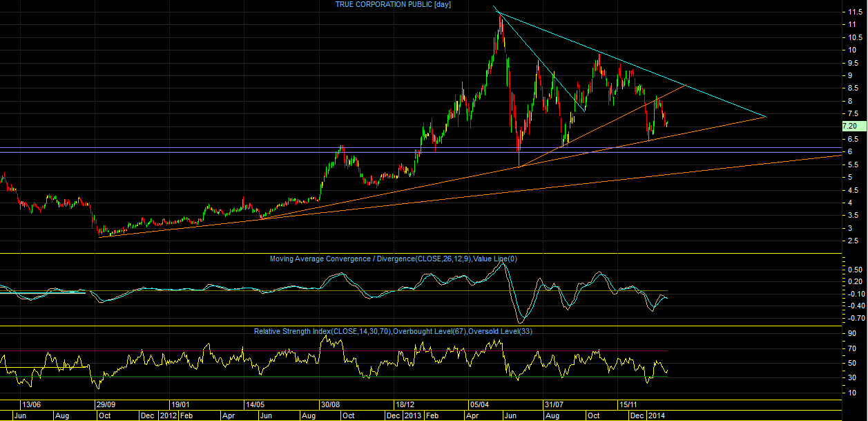The image size is (868, 421).
Task: Select the 05/04 date marker
Action: click(479, 404)
